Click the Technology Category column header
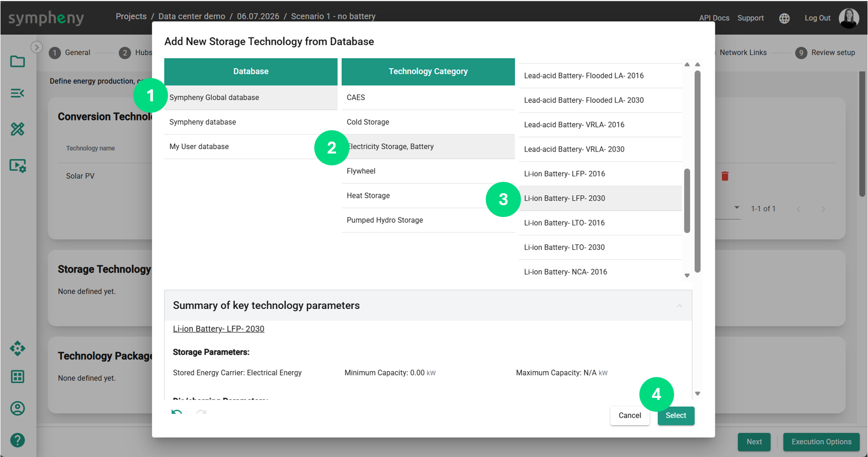Image resolution: width=868 pixels, height=457 pixels. pyautogui.click(x=428, y=72)
